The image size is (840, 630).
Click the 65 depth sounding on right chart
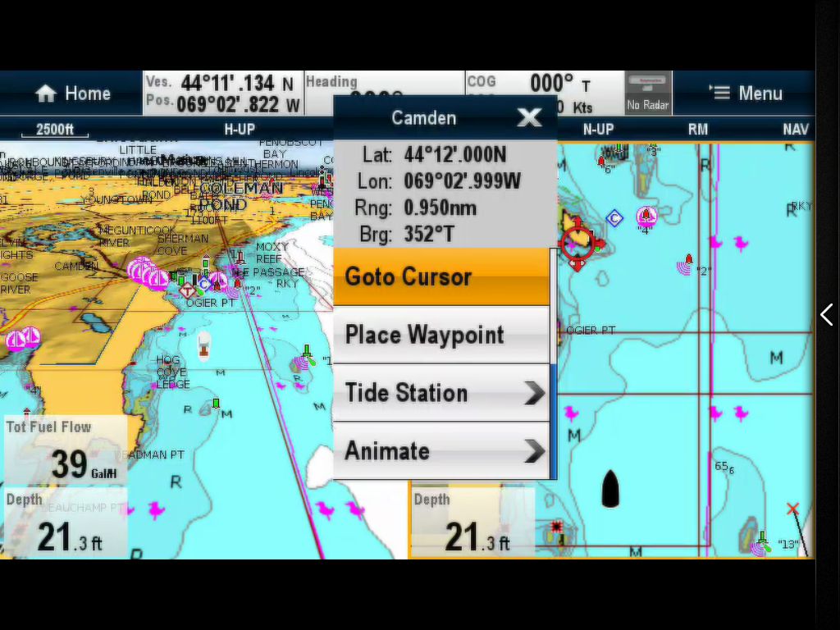click(x=724, y=467)
